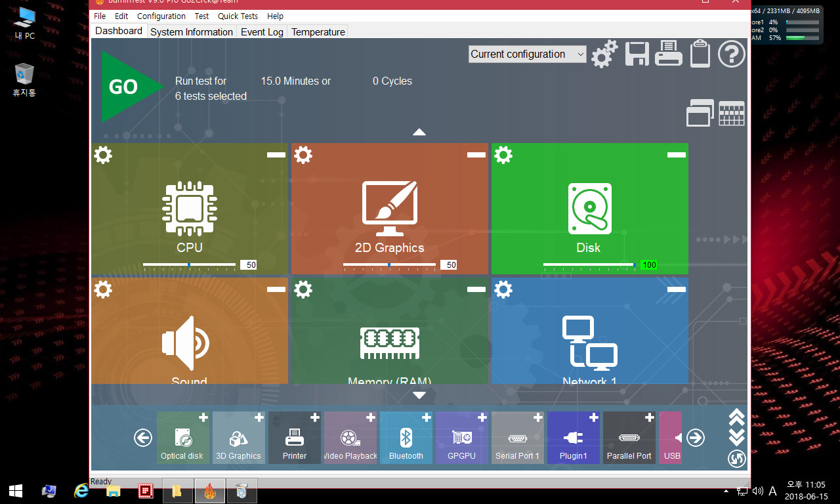The image size is (840, 504).
Task: Open the Test menu
Action: (202, 16)
